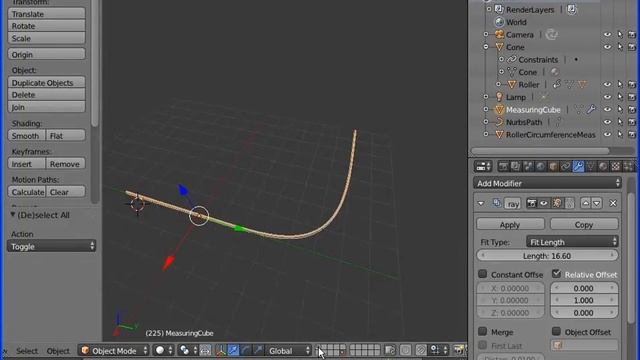Collapse the (De)select All panel

[x=13, y=215]
